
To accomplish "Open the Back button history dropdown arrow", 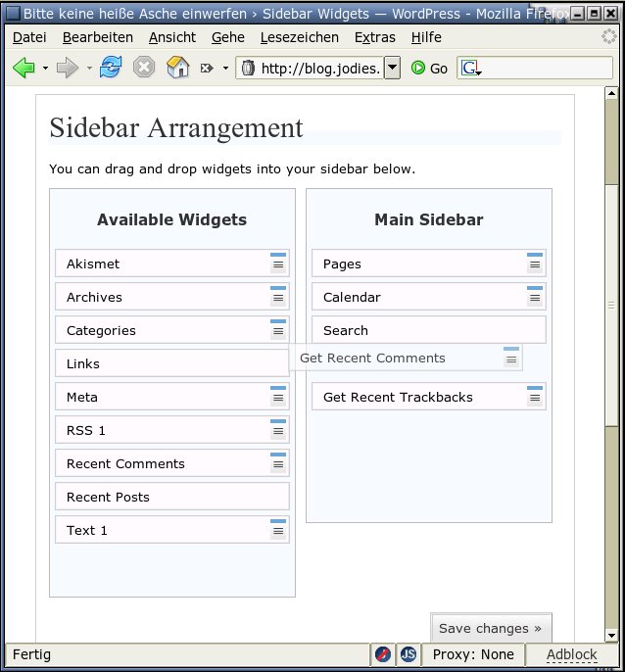I will tap(45, 69).
